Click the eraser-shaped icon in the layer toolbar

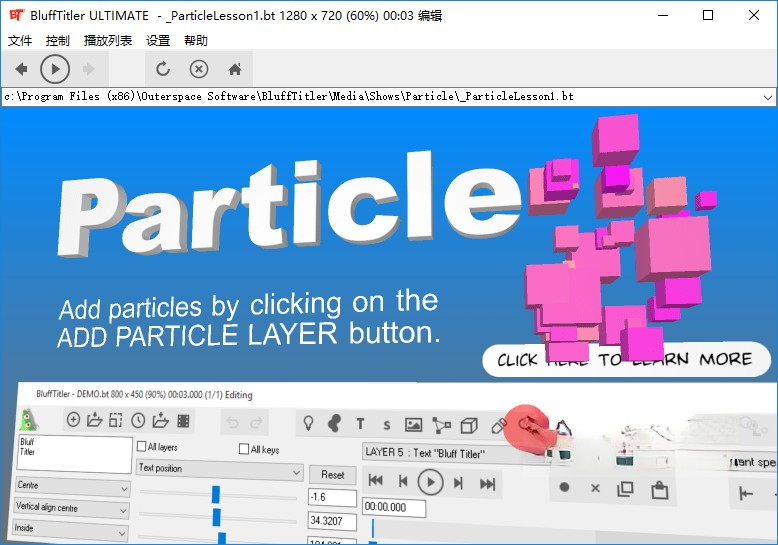click(498, 425)
